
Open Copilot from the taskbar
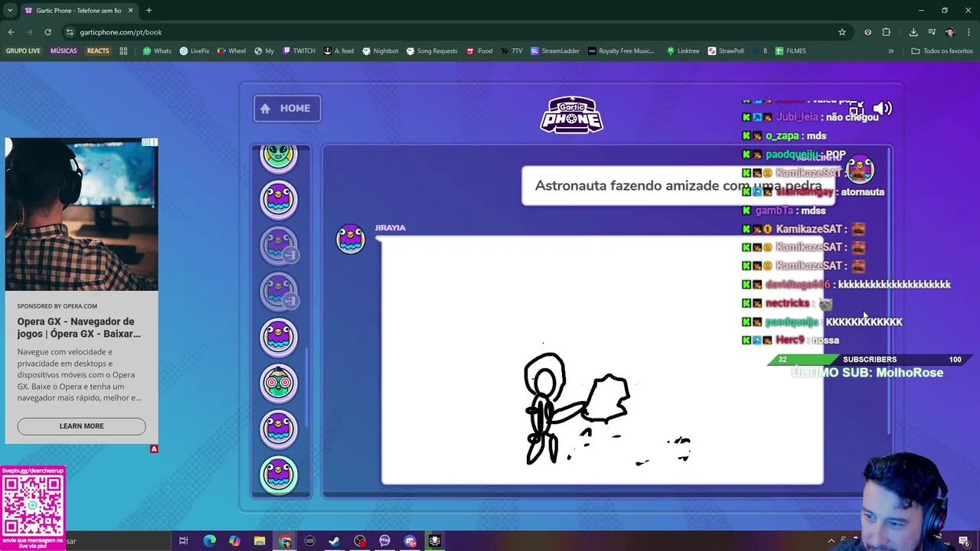point(234,541)
